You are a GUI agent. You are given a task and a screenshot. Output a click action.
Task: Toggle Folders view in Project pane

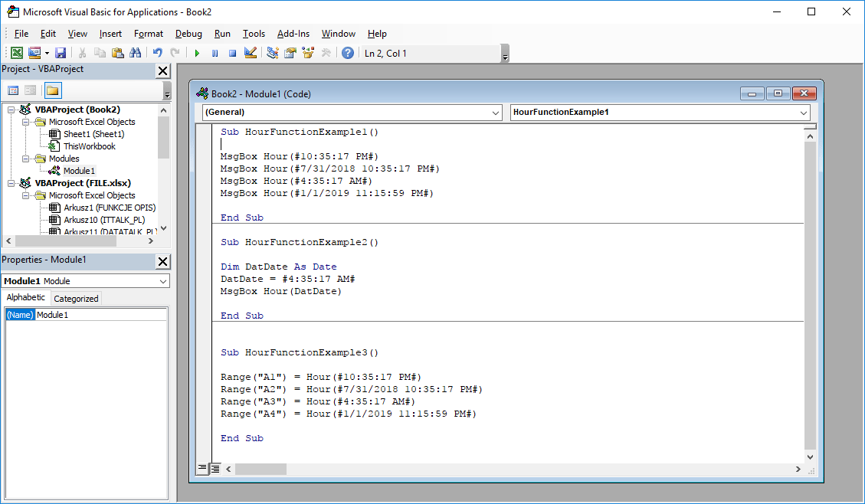(x=52, y=90)
